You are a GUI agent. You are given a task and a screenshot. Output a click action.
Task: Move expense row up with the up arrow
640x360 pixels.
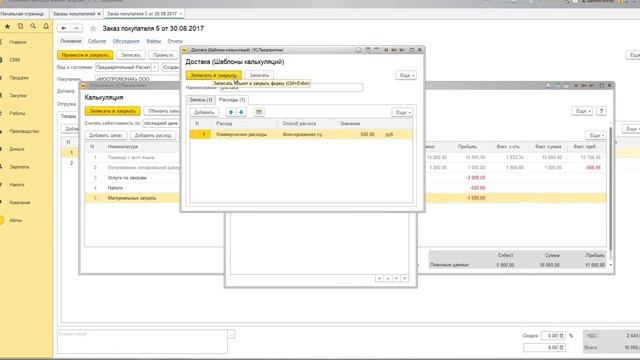(x=231, y=112)
